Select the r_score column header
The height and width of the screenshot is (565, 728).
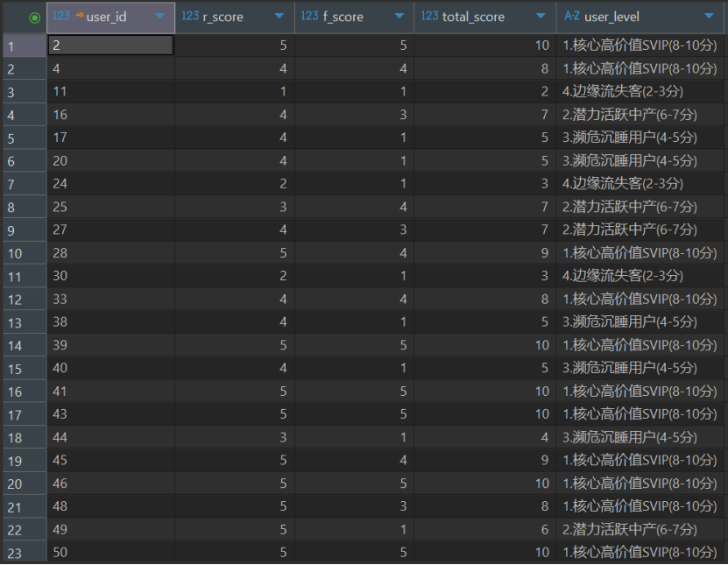[235, 18]
